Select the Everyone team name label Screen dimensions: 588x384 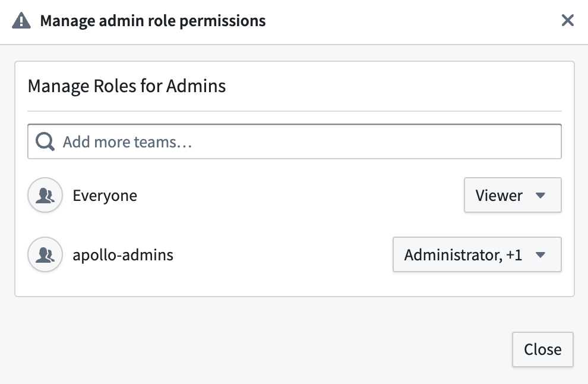pyautogui.click(x=105, y=196)
